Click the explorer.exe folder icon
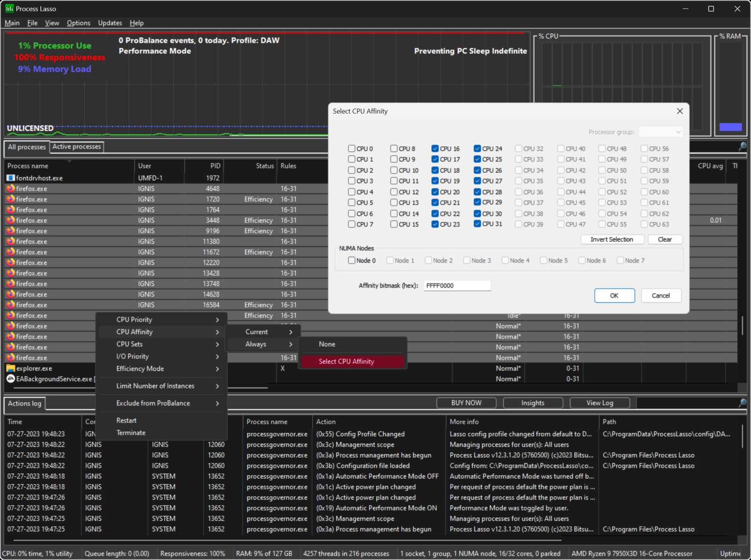Image resolution: width=751 pixels, height=560 pixels. pyautogui.click(x=11, y=368)
